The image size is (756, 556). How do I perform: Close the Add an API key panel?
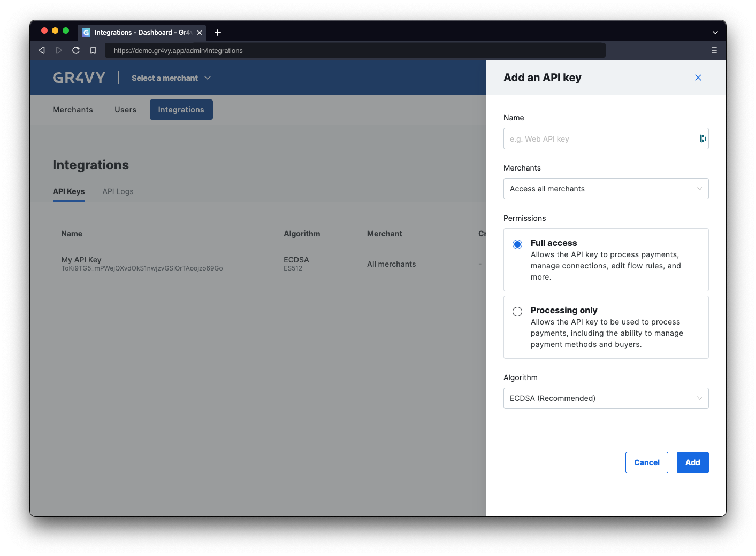[698, 78]
